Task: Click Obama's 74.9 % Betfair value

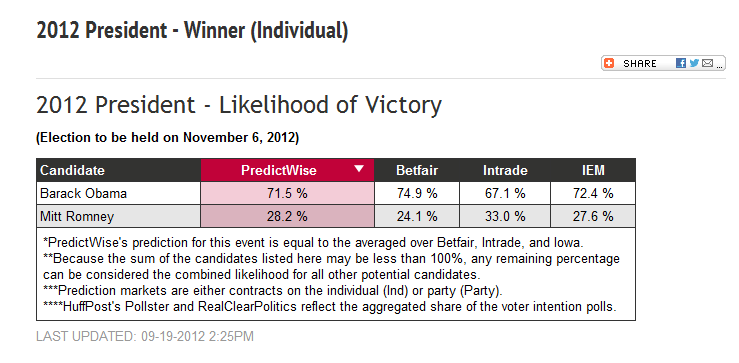Action: click(x=417, y=193)
